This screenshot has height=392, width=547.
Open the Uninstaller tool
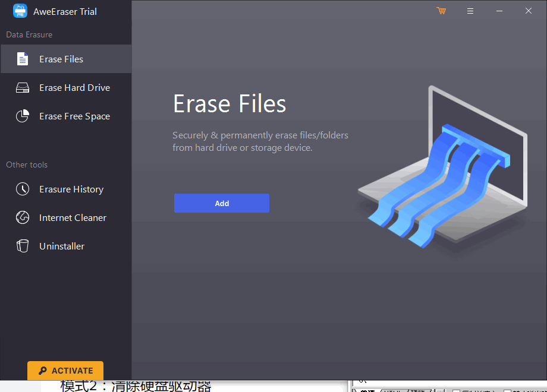[x=66, y=246]
